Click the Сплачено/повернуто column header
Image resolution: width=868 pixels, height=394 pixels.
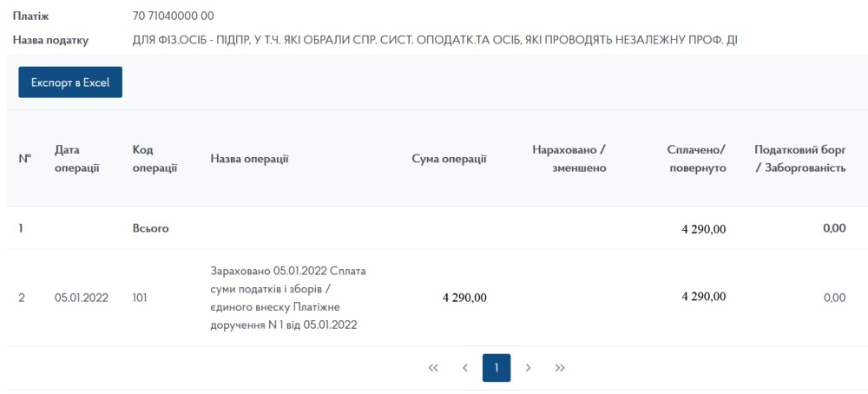coord(696,159)
